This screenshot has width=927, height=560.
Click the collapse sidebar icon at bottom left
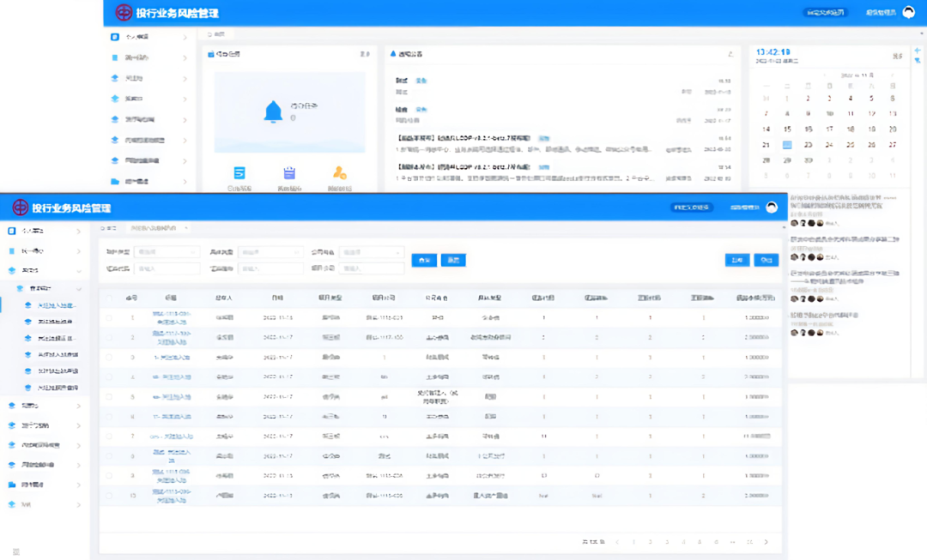click(15, 551)
